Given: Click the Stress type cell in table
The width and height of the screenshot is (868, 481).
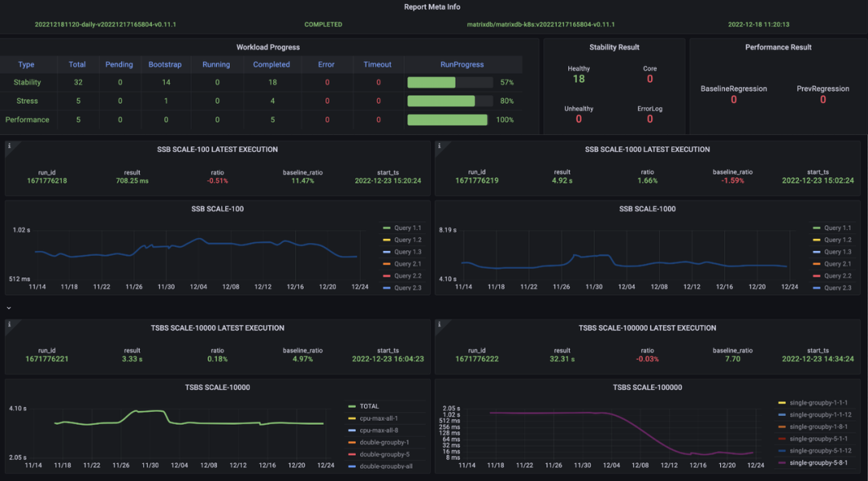Looking at the screenshot, I should pyautogui.click(x=27, y=101).
